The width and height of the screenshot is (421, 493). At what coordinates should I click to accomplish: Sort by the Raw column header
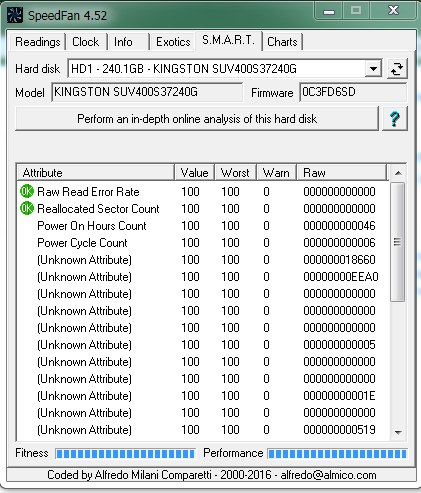[342, 173]
